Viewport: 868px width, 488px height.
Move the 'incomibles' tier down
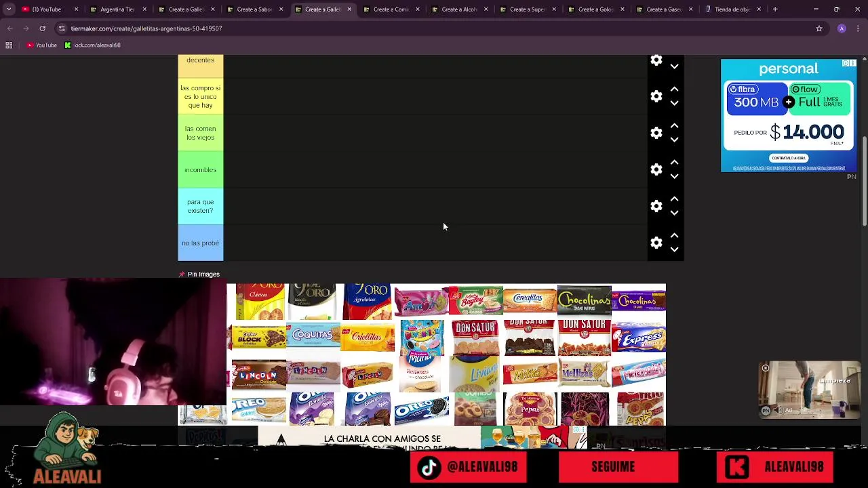click(x=674, y=176)
